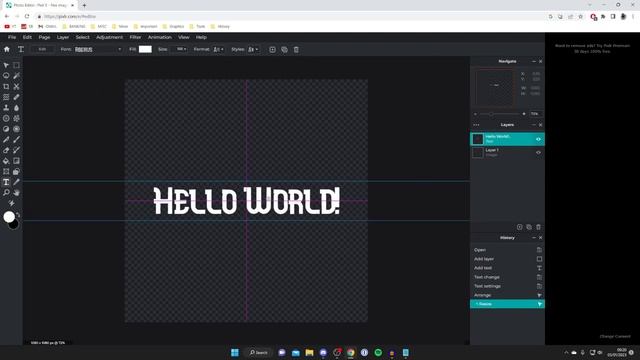This screenshot has width=640, height=360.
Task: Add a new layer in Layers panel
Action: [520, 227]
